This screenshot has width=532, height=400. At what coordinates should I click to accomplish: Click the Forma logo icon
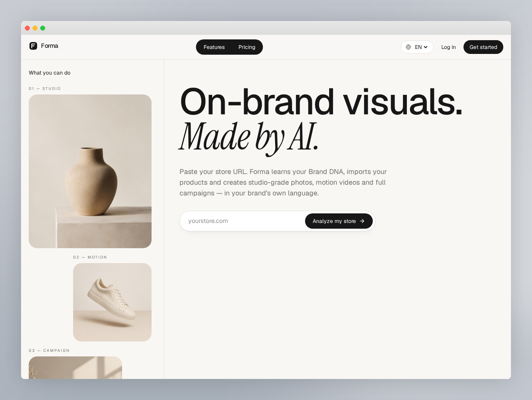33,46
